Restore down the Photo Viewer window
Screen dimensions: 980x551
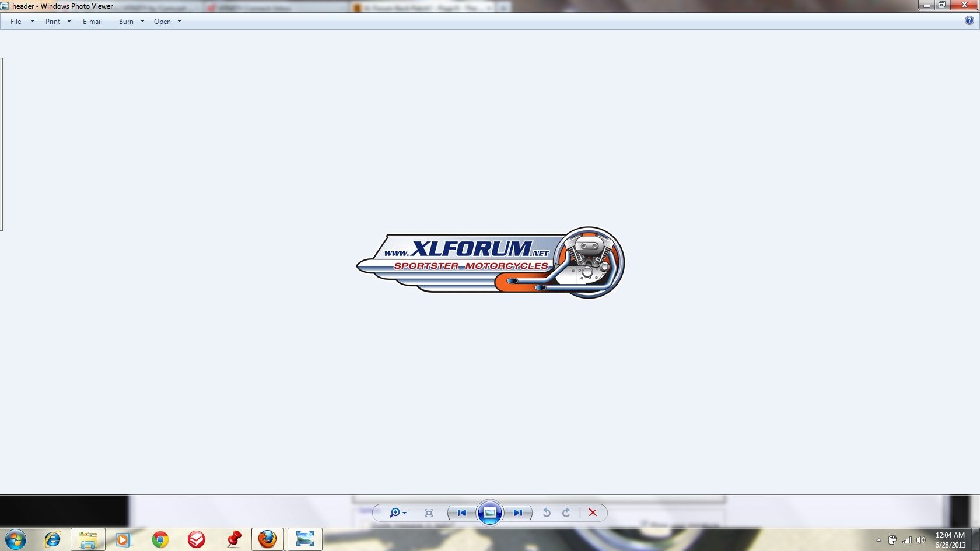point(942,5)
